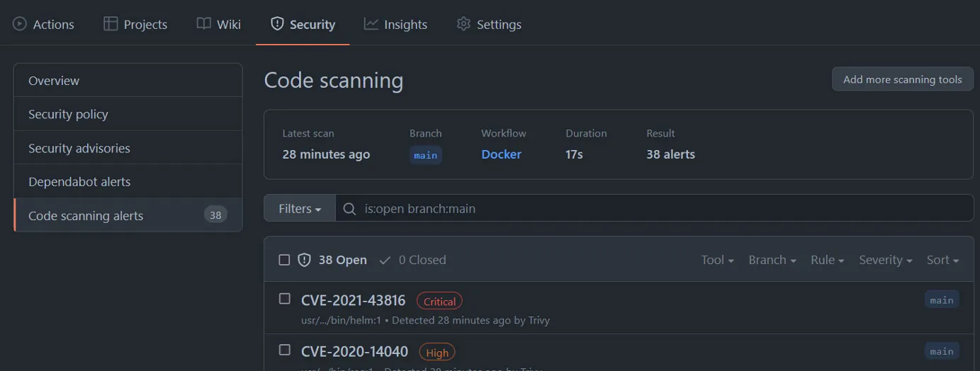This screenshot has width=980, height=371.
Task: Click the '38 alerts' result value
Action: pos(670,154)
